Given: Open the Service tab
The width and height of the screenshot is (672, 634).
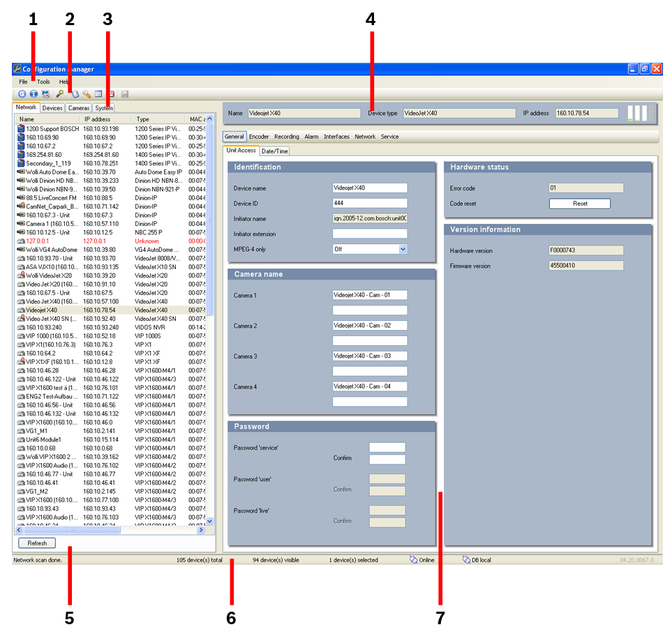Looking at the screenshot, I should click(x=389, y=137).
